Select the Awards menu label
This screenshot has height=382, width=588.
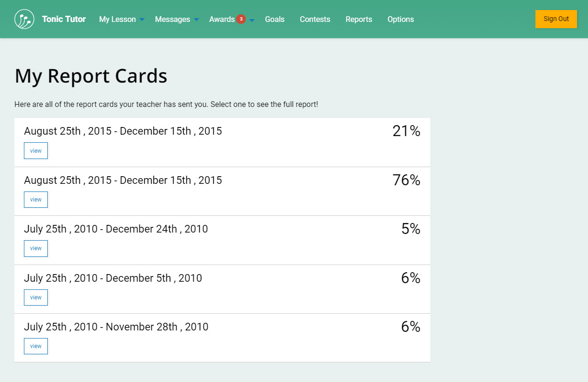pos(222,19)
